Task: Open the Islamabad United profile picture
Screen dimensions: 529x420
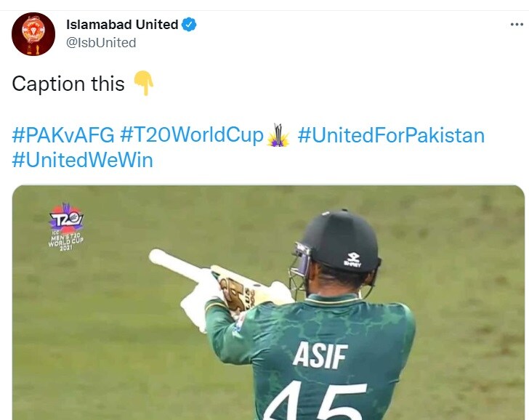Action: 33,34
